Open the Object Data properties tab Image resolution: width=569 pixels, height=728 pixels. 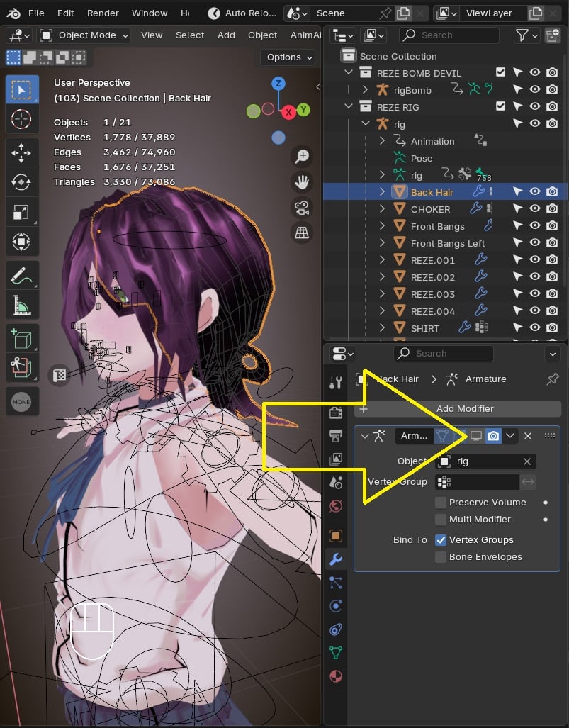tap(336, 653)
